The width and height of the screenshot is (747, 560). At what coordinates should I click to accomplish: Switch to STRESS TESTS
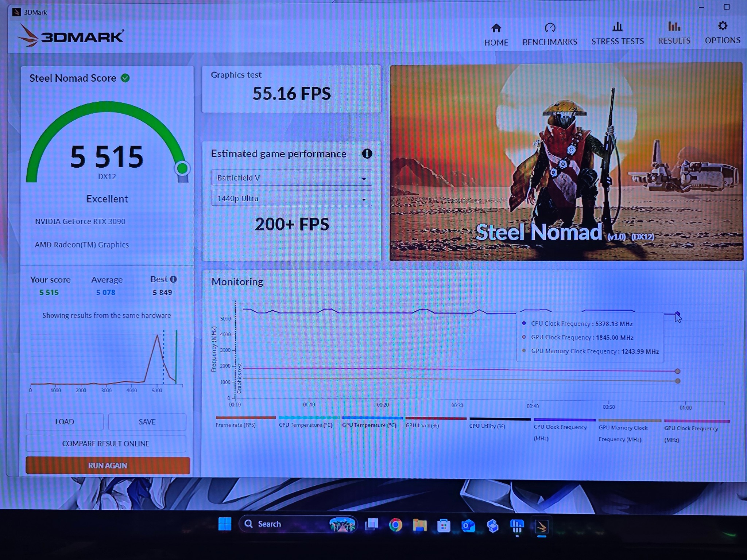618,34
